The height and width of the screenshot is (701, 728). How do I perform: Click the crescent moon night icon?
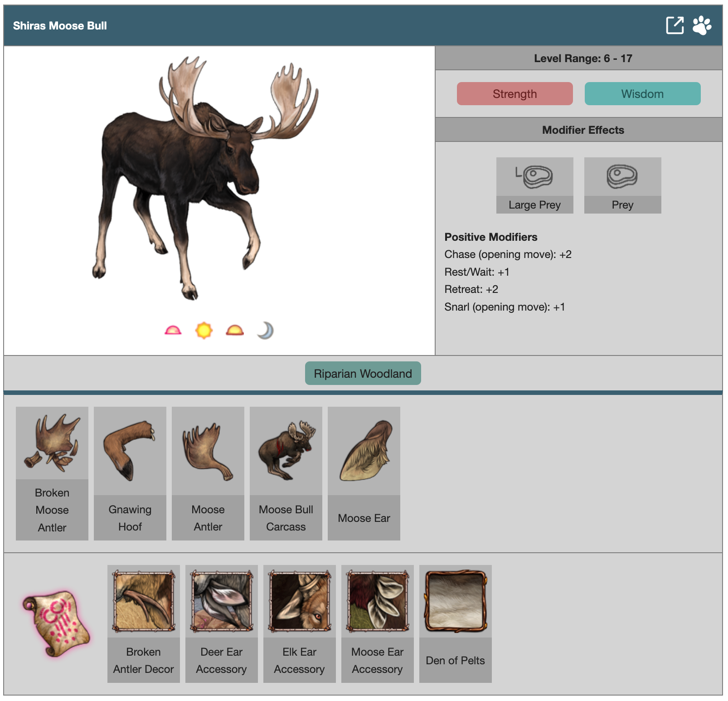tap(265, 331)
